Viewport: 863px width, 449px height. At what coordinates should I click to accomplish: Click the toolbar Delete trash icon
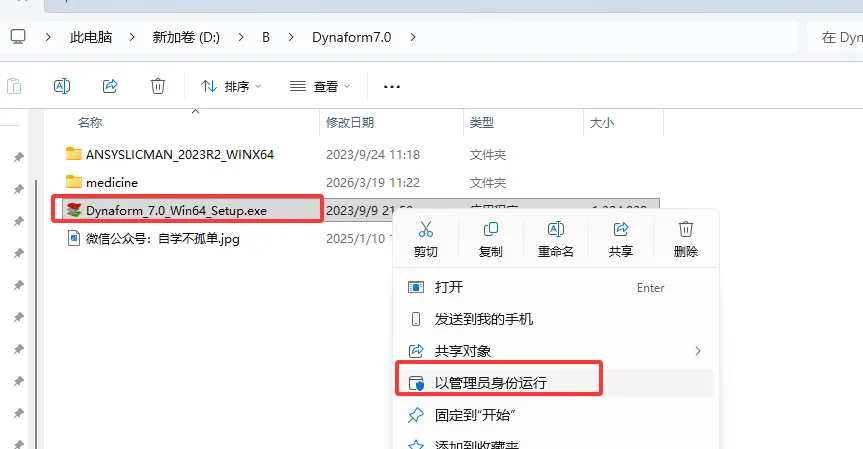(x=158, y=86)
